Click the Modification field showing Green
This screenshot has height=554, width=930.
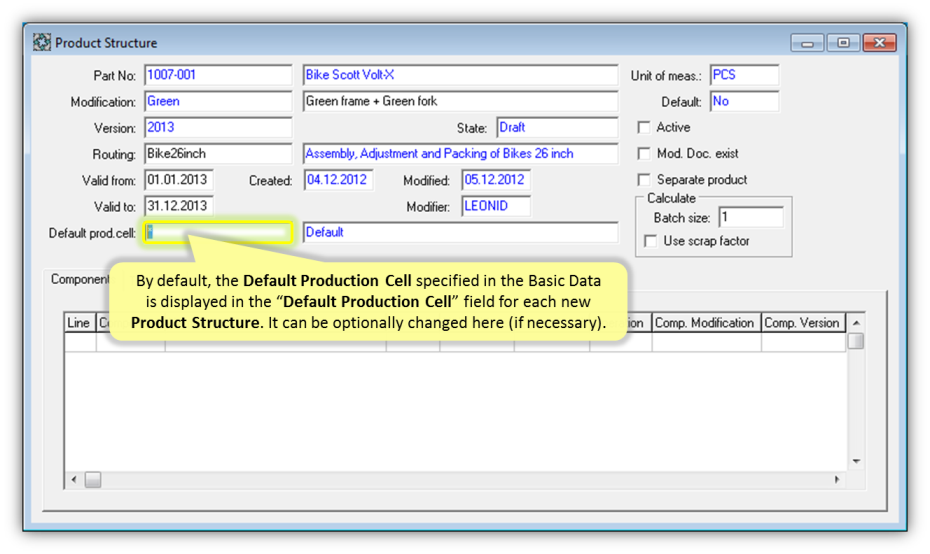tap(218, 101)
